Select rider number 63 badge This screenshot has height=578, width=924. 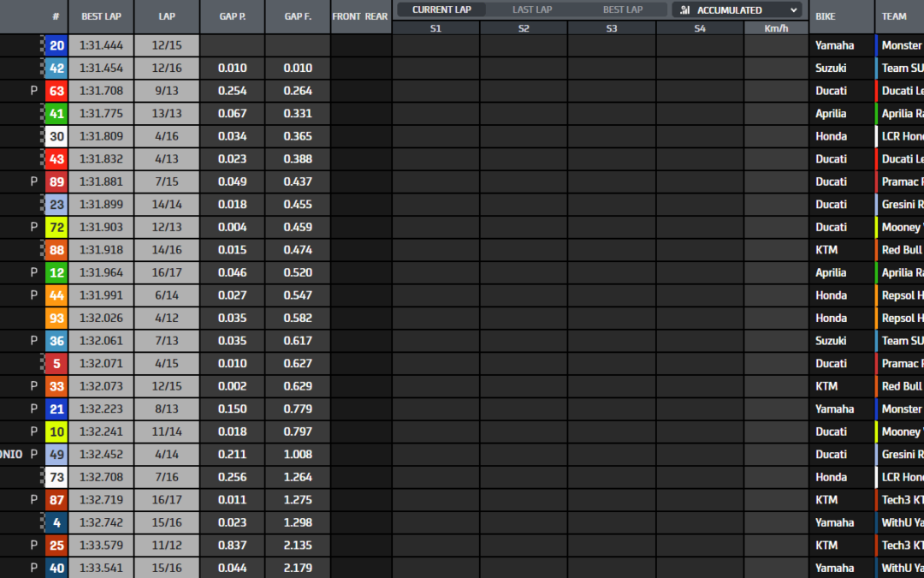[x=56, y=91]
